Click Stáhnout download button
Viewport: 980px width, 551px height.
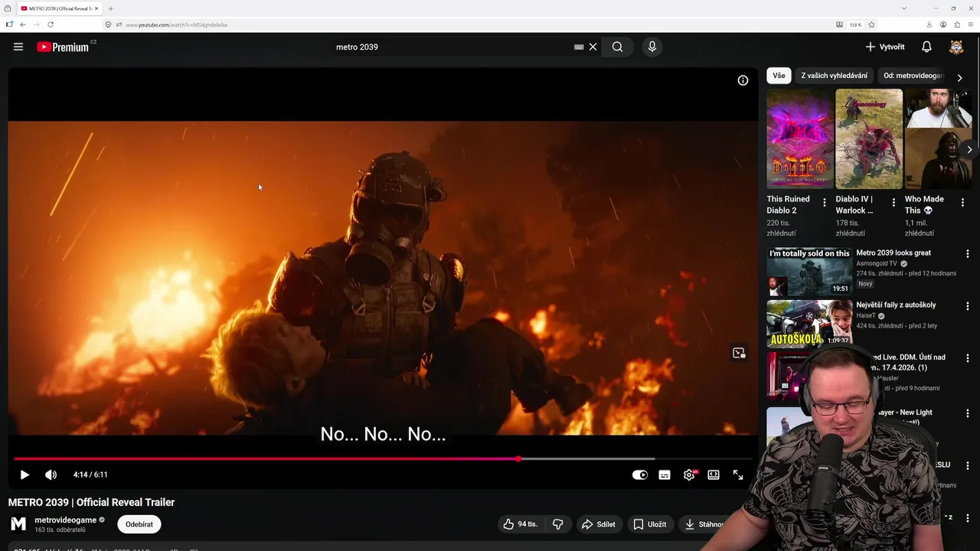click(x=704, y=524)
